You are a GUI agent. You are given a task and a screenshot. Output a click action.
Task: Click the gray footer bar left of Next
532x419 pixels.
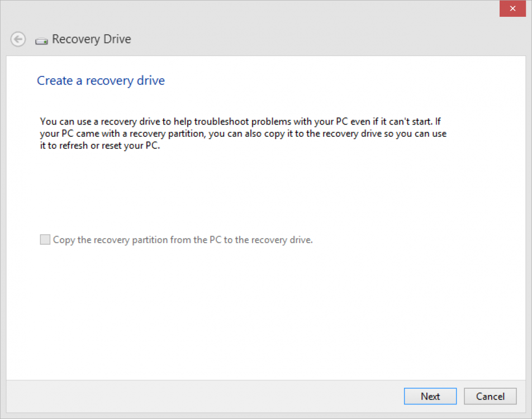coord(196,396)
